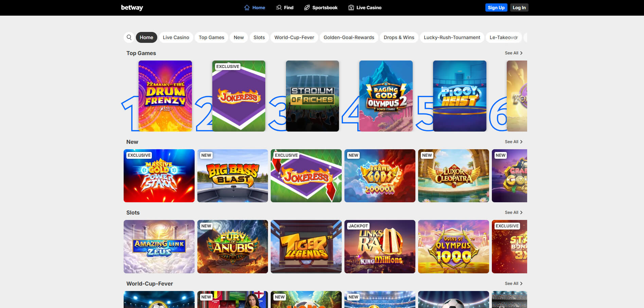Open the 12 Masks of Fire Drum Frenzy game

pos(165,96)
